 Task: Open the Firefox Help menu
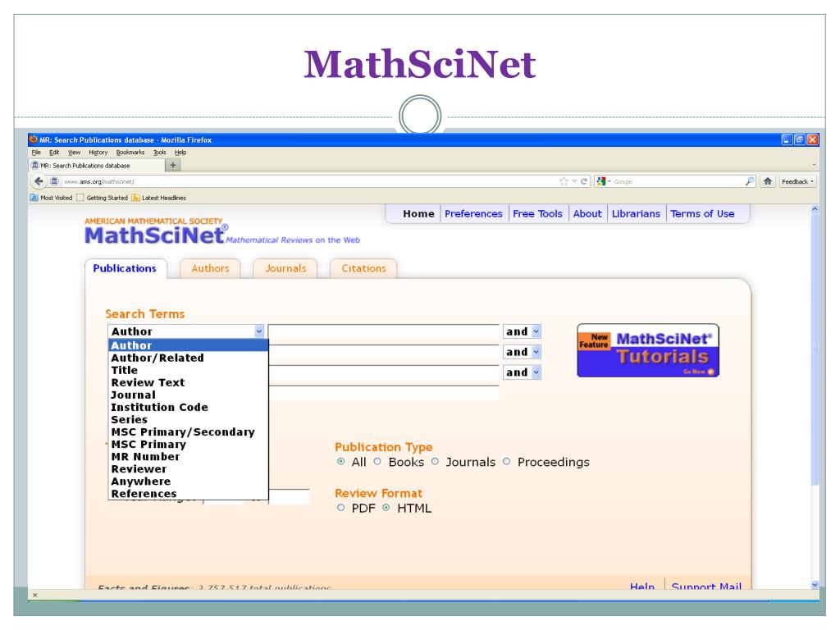point(180,152)
